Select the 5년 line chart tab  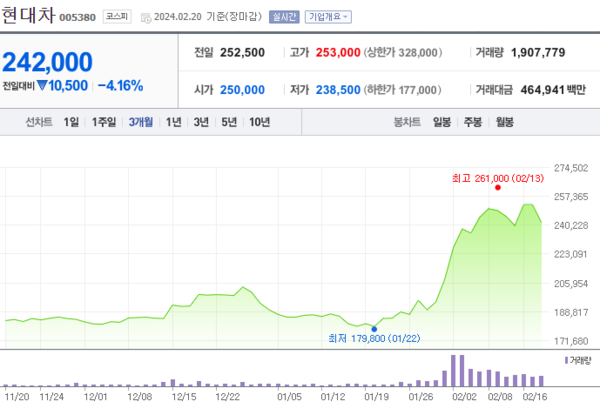click(229, 122)
